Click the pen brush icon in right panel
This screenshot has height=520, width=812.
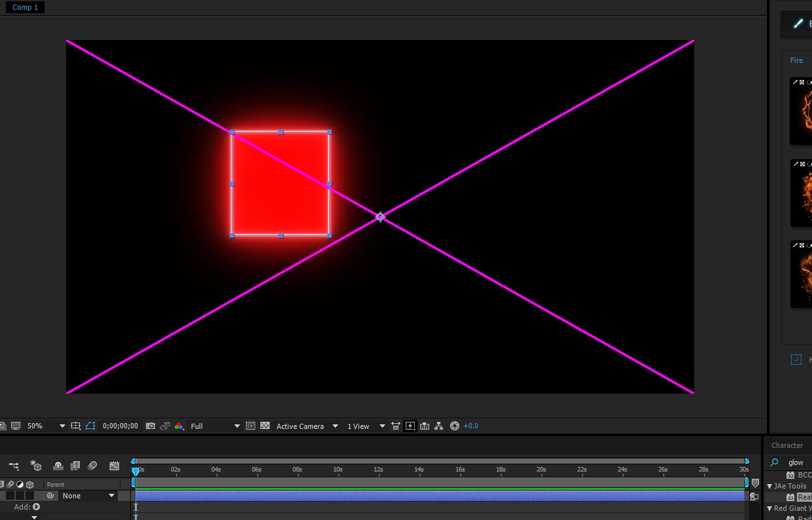(x=798, y=24)
